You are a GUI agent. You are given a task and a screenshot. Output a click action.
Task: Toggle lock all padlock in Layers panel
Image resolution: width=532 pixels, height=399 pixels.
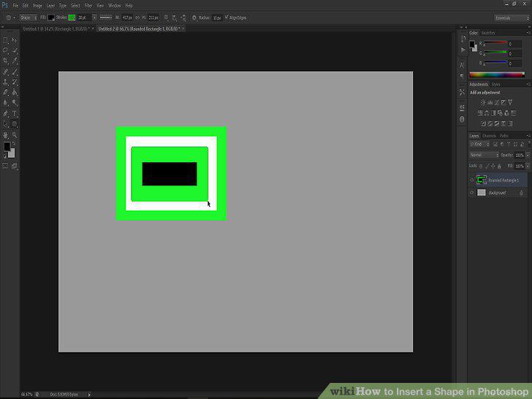pos(499,167)
